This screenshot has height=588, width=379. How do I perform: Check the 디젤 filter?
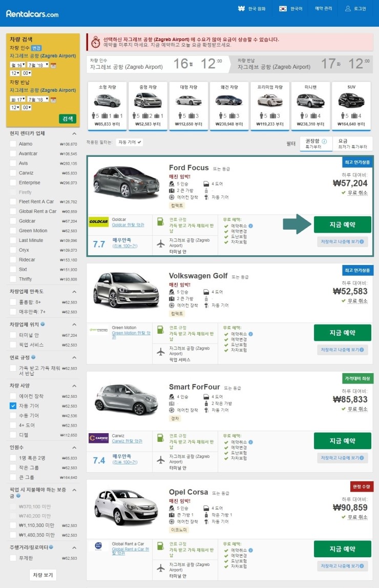pos(13,435)
